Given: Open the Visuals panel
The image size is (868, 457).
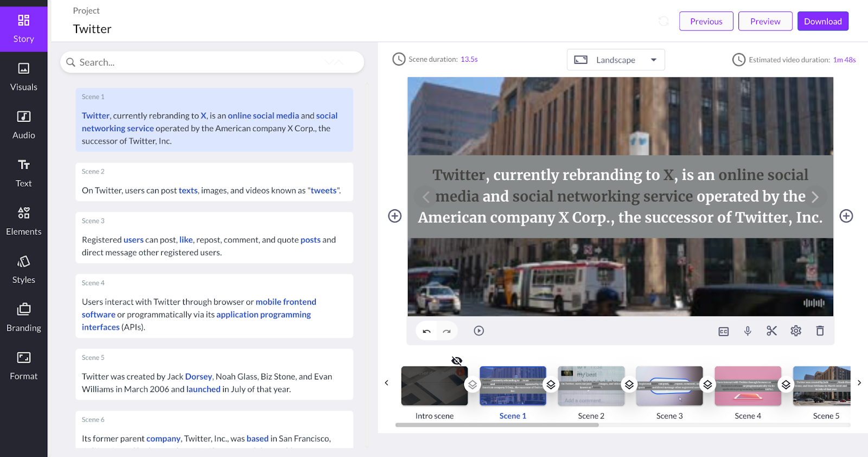Looking at the screenshot, I should [x=24, y=77].
